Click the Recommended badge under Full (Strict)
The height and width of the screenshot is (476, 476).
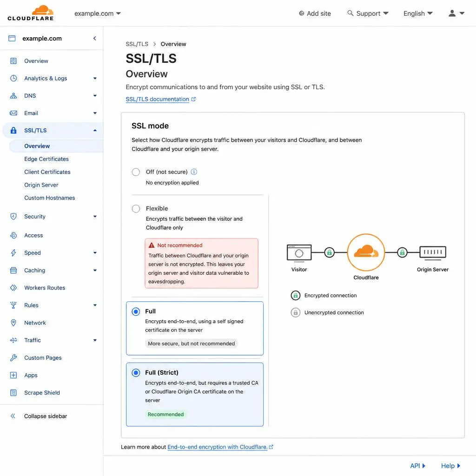166,415
